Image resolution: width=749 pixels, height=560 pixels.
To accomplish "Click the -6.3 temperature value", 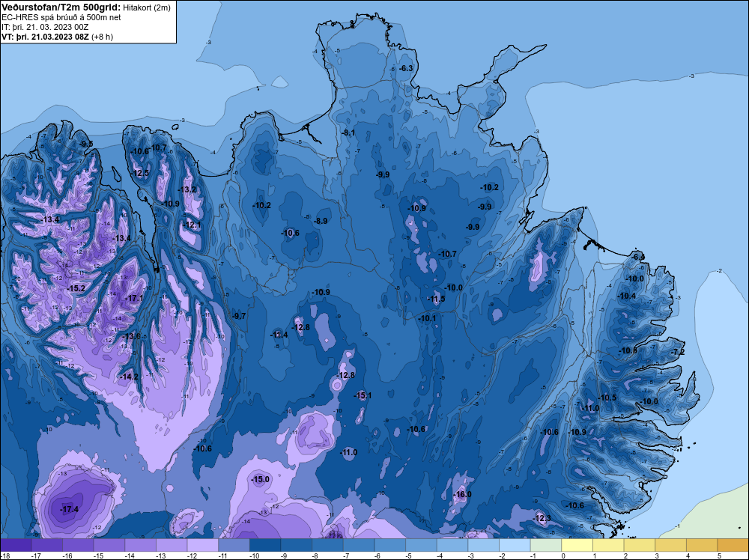I will click(405, 68).
